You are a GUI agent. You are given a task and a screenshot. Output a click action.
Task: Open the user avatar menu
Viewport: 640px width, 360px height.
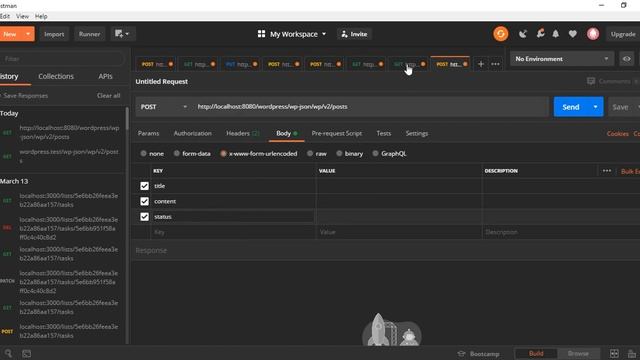(593, 34)
